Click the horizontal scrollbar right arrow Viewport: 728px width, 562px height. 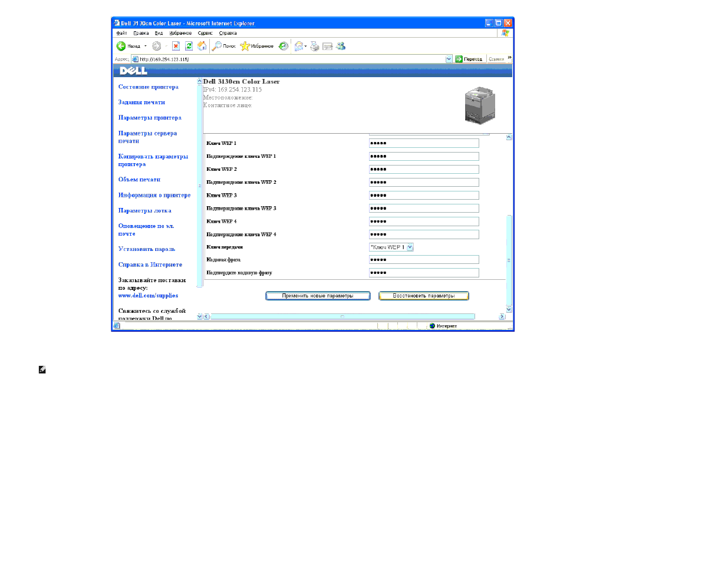[x=502, y=316]
